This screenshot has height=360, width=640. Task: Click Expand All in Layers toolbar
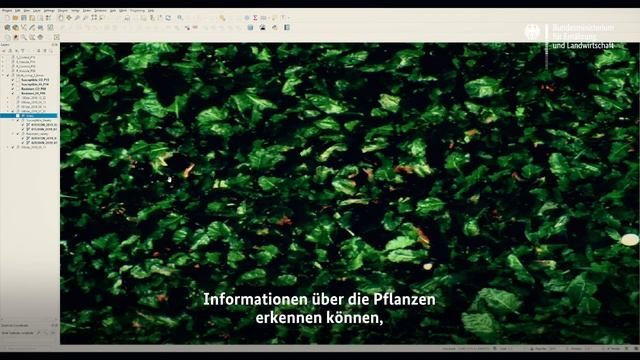tap(39, 51)
